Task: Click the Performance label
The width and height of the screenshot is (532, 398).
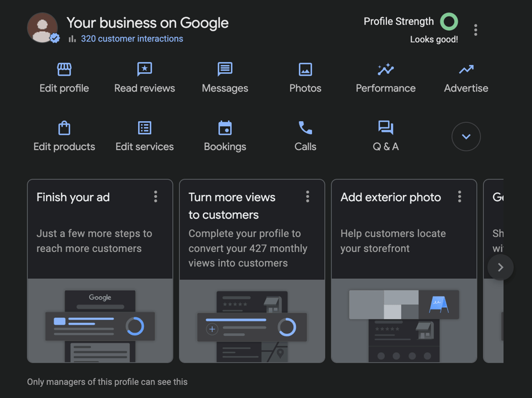Action: pos(386,88)
